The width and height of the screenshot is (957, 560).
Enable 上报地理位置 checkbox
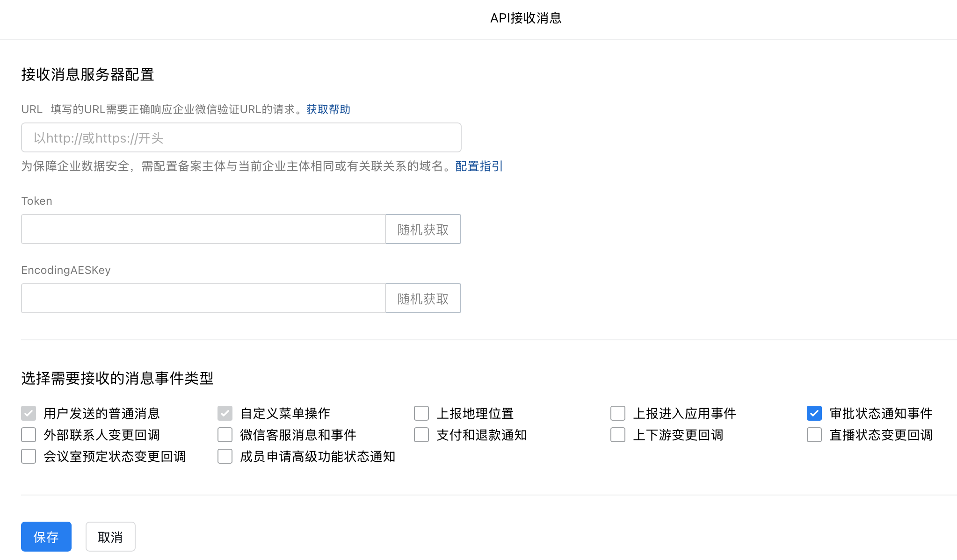point(421,413)
